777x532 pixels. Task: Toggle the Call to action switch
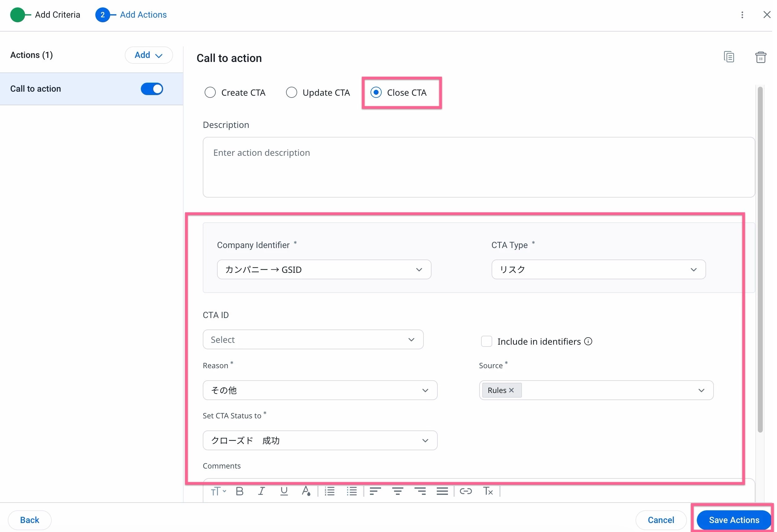click(152, 89)
